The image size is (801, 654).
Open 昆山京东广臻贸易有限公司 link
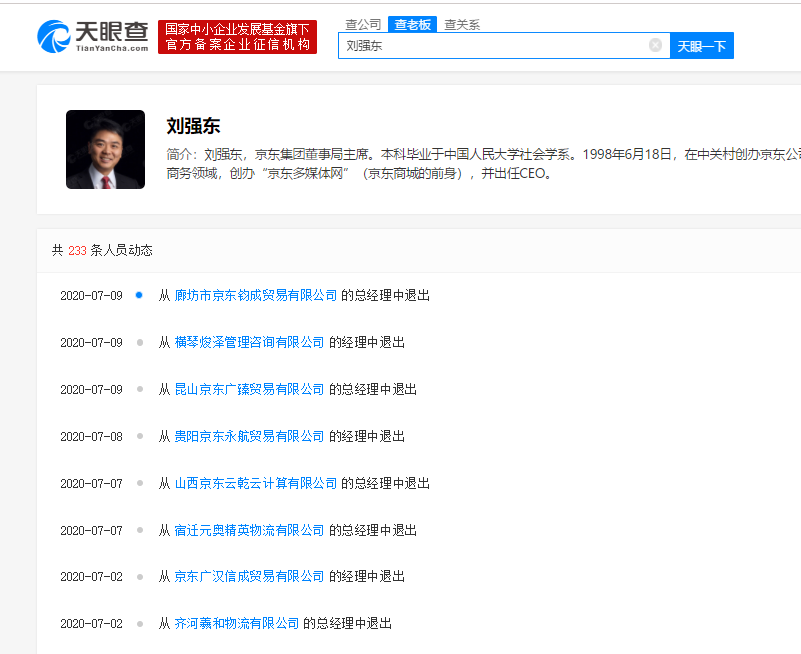pos(249,389)
